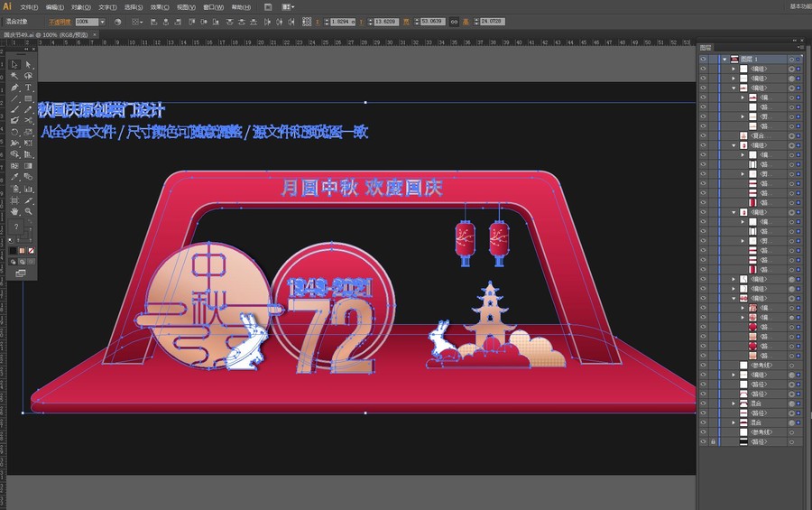The width and height of the screenshot is (812, 510).
Task: Collapse the 图层 1 layer tree
Action: 724,59
